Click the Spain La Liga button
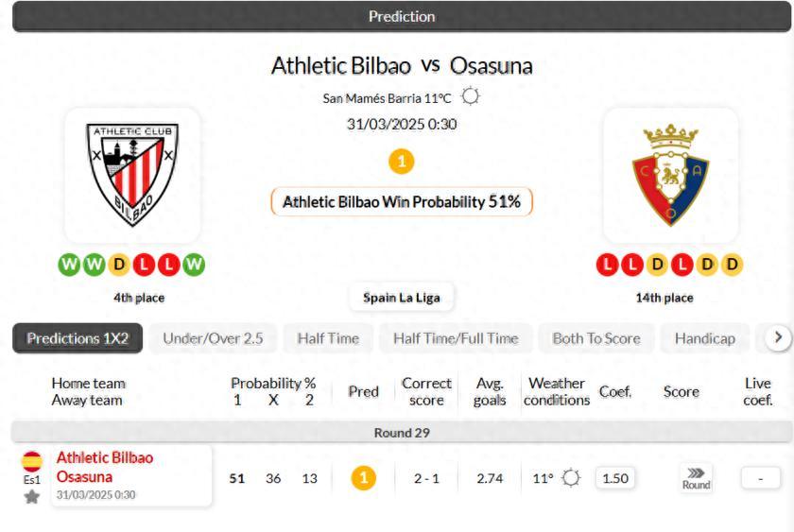Image resolution: width=794 pixels, height=532 pixels. tap(402, 297)
